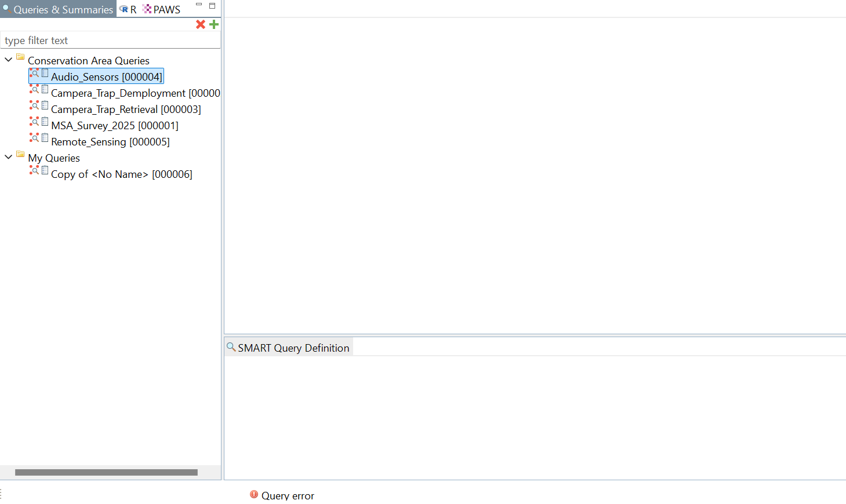Minimize the Queries & Summaries panel

[x=199, y=5]
